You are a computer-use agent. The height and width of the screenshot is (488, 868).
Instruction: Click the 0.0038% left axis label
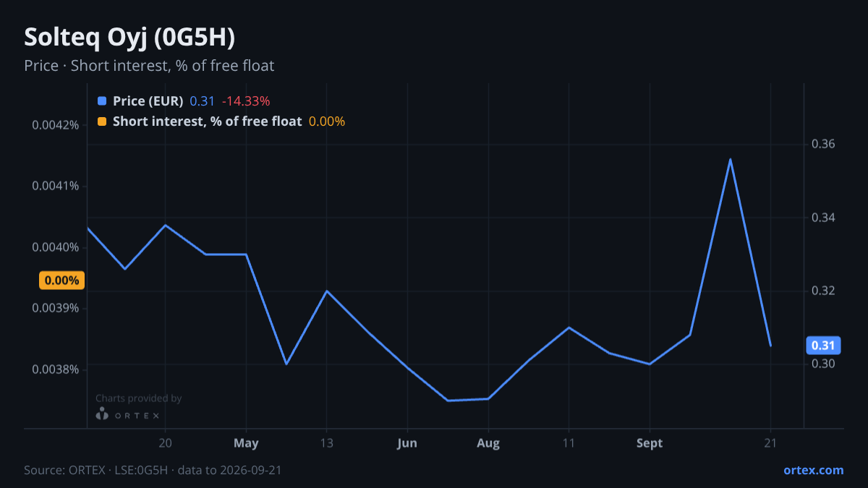55,370
